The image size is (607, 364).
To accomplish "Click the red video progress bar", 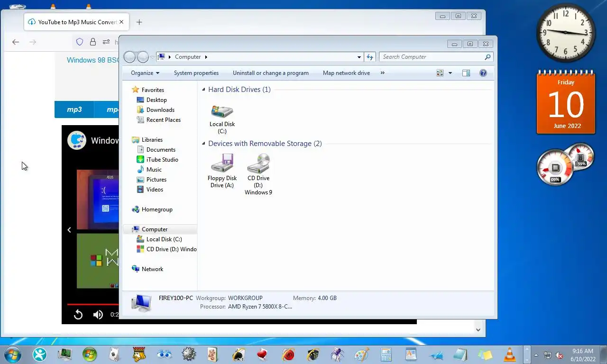I will point(93,304).
